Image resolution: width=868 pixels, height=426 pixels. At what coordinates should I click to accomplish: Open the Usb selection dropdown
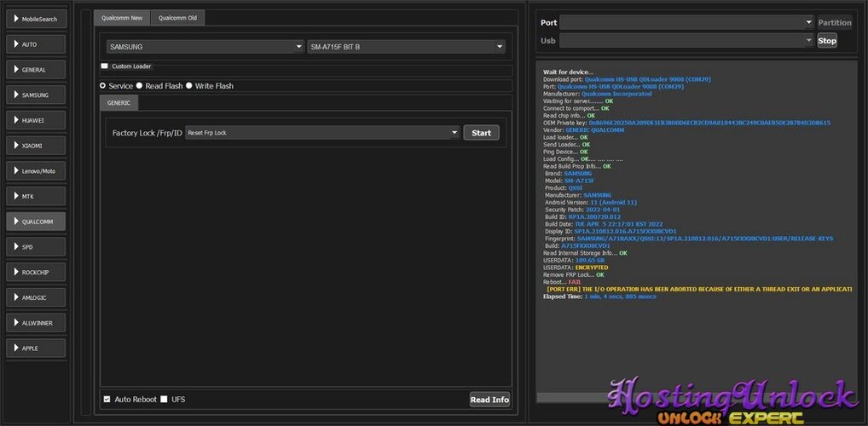[x=686, y=40]
